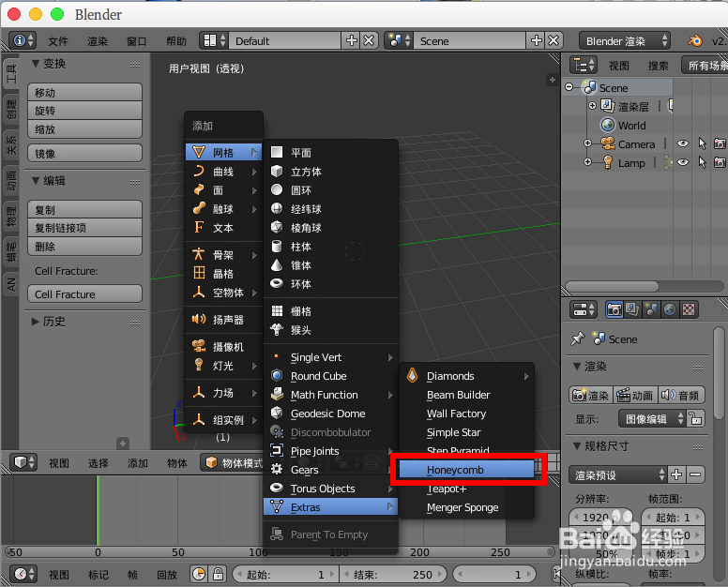Viewport: 728px width, 587px height.
Task: Open outliner editor type selector
Action: click(x=584, y=65)
